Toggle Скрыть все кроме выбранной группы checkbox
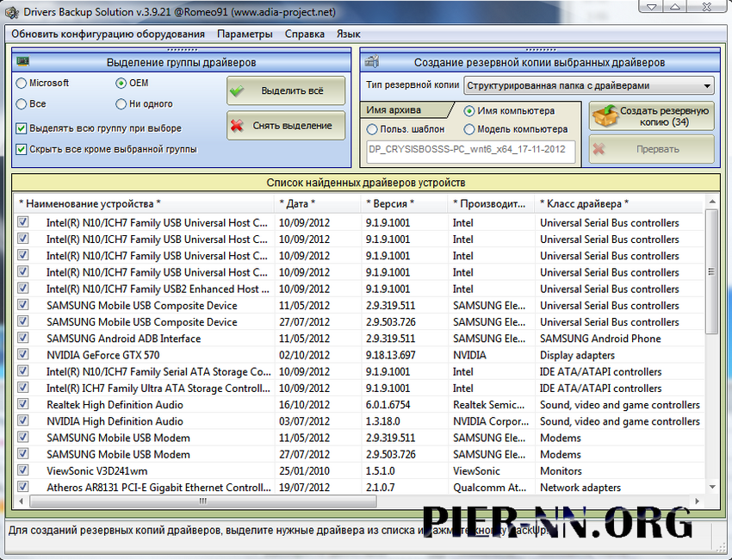Viewport: 732px width, 560px height. point(21,149)
